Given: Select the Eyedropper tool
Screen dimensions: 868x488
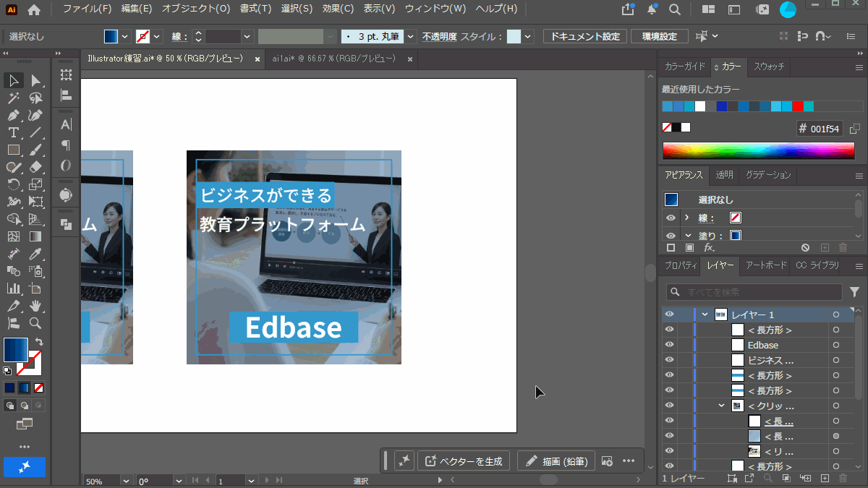Looking at the screenshot, I should tap(35, 254).
